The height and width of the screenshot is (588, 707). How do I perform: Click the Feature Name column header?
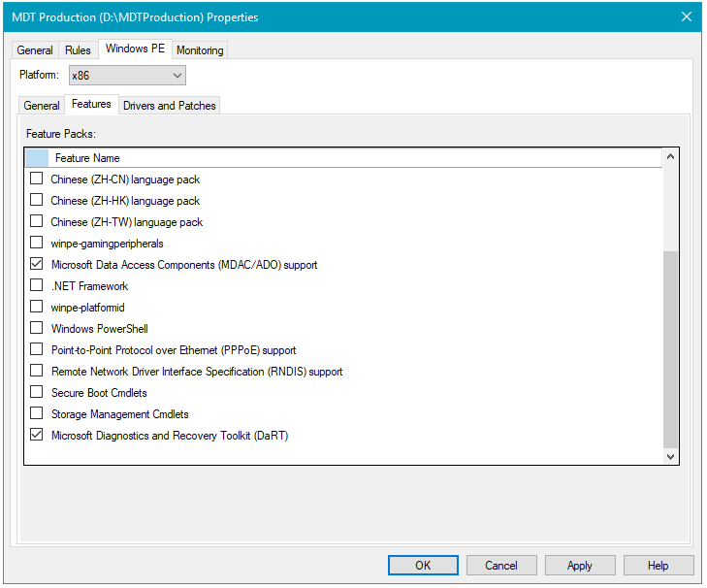pyautogui.click(x=87, y=158)
